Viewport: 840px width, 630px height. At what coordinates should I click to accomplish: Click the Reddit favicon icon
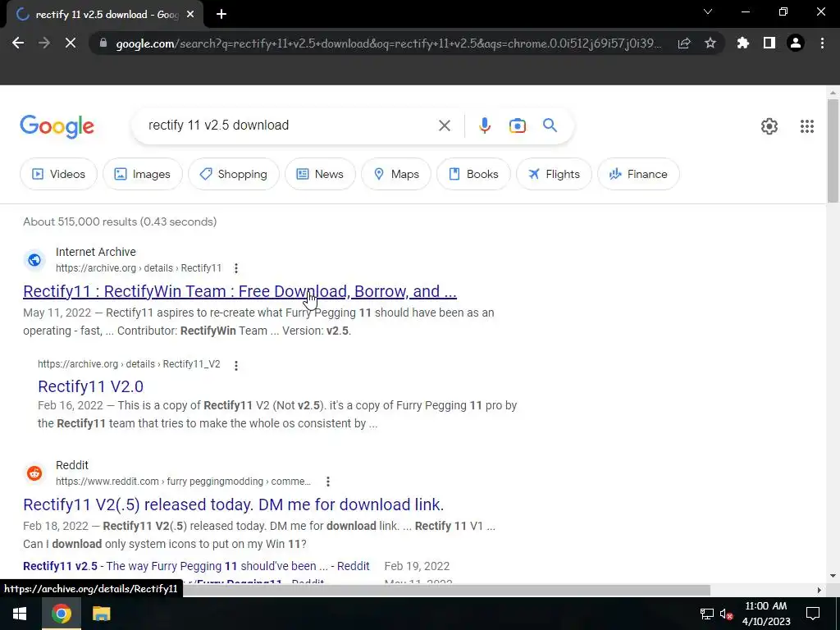click(x=34, y=473)
